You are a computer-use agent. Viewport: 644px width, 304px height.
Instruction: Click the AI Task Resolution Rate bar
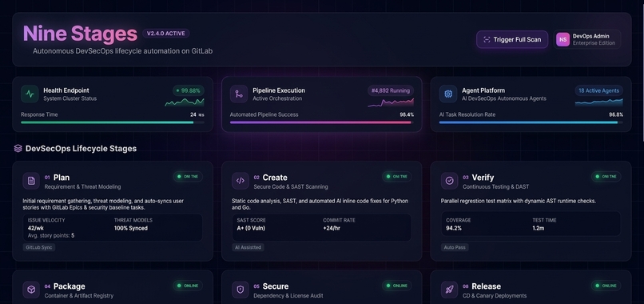click(531, 122)
